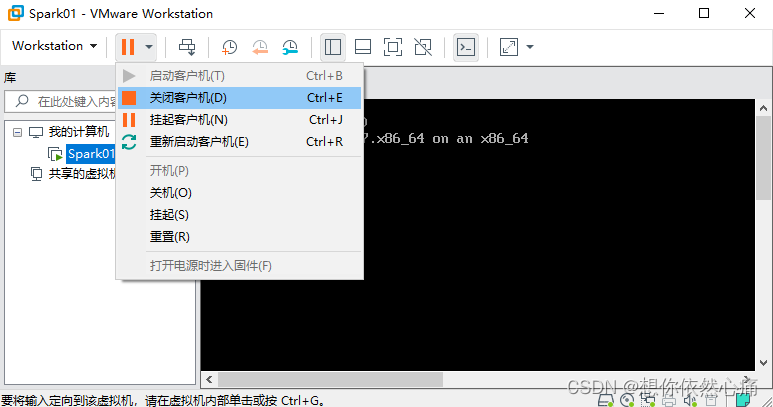The image size is (773, 407).
Task: Close the VMware Workstation window
Action: [750, 13]
